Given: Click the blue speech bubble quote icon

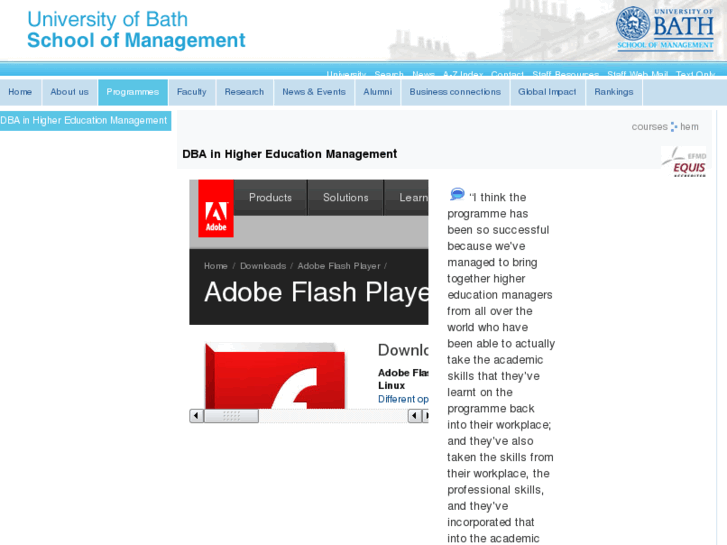Looking at the screenshot, I should click(458, 194).
